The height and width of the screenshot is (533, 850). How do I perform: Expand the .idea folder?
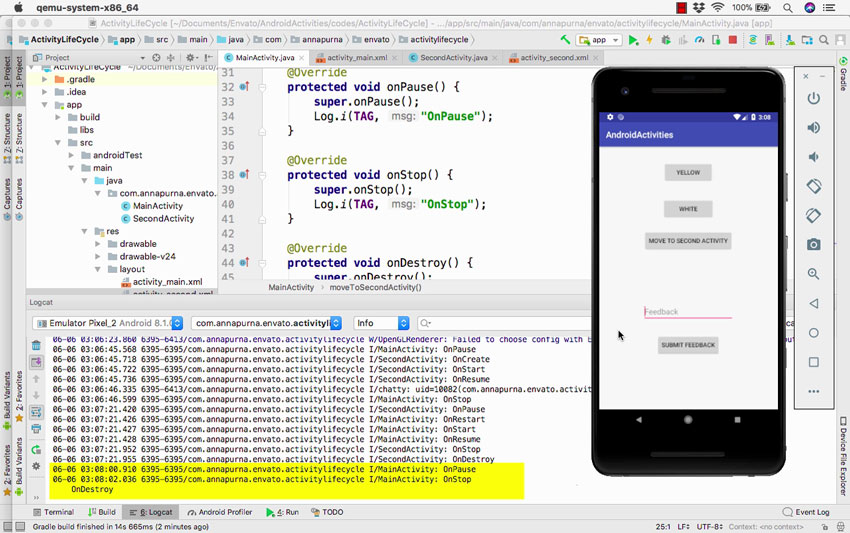[45, 92]
